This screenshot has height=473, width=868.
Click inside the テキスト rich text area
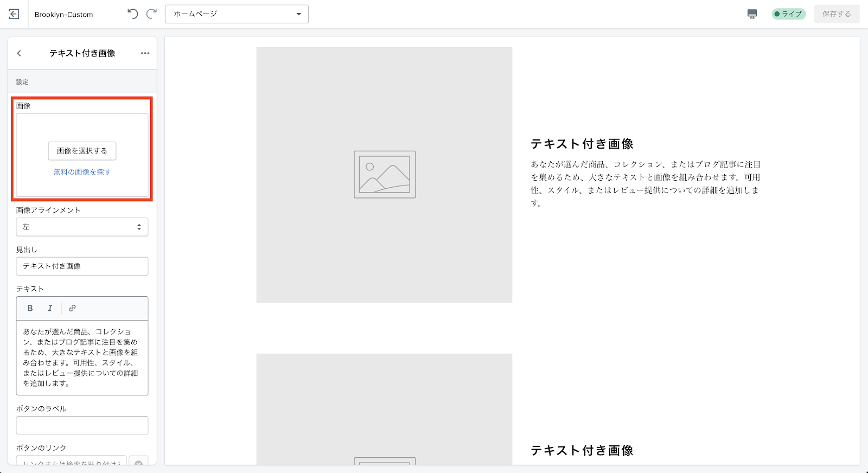coord(82,357)
